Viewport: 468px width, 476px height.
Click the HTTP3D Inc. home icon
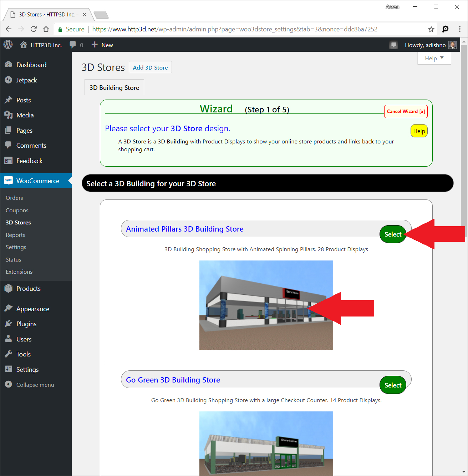[24, 45]
